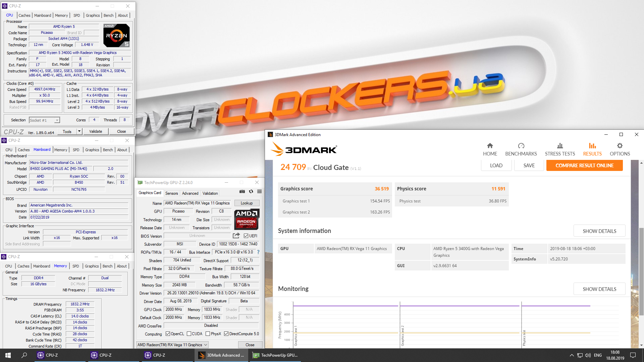Click the SAVE button in 3DMark

(529, 166)
